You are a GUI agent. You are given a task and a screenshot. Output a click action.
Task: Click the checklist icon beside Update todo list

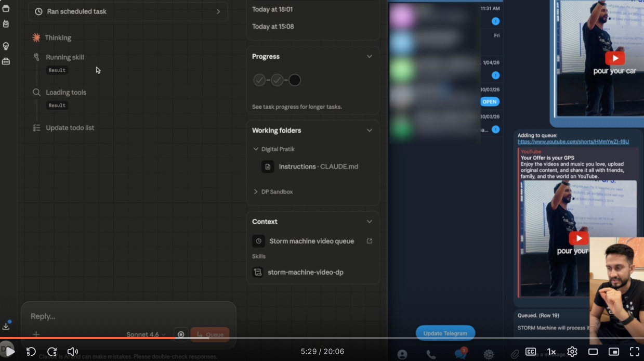[36, 127]
